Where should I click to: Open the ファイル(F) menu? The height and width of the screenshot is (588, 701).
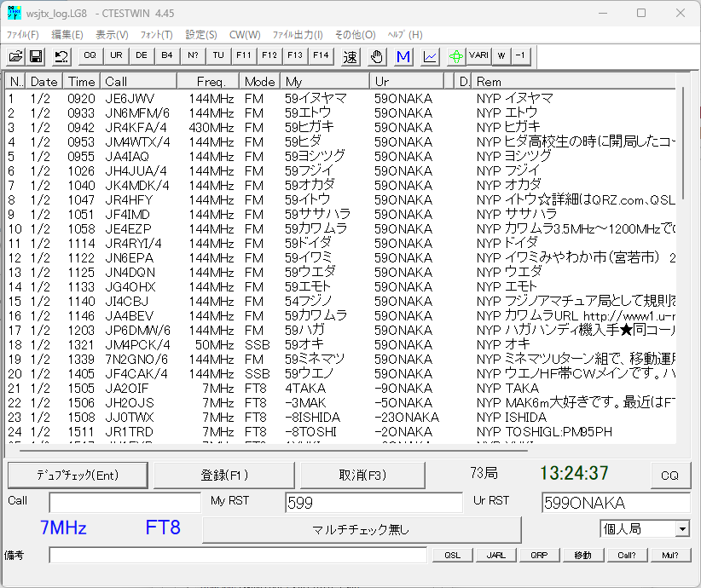click(22, 35)
